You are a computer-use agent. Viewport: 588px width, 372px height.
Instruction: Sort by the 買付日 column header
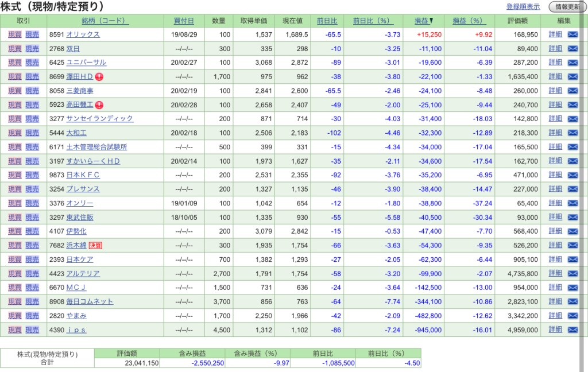(184, 21)
